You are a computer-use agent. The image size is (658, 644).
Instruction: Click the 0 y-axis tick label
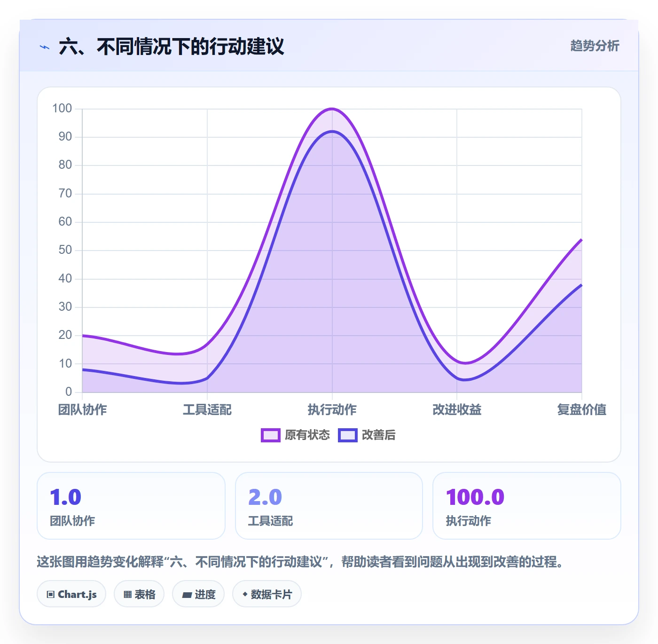point(69,392)
